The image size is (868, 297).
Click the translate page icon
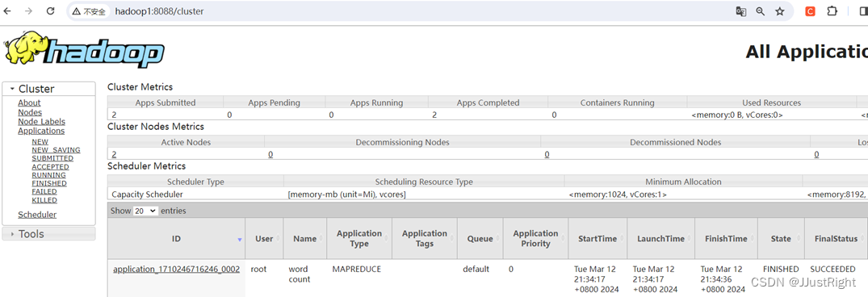[x=740, y=11]
